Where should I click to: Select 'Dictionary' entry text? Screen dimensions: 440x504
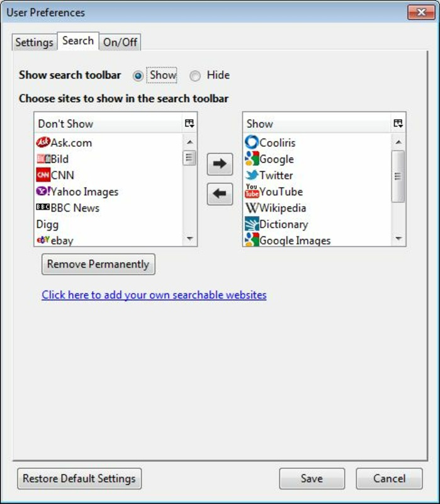coord(284,224)
